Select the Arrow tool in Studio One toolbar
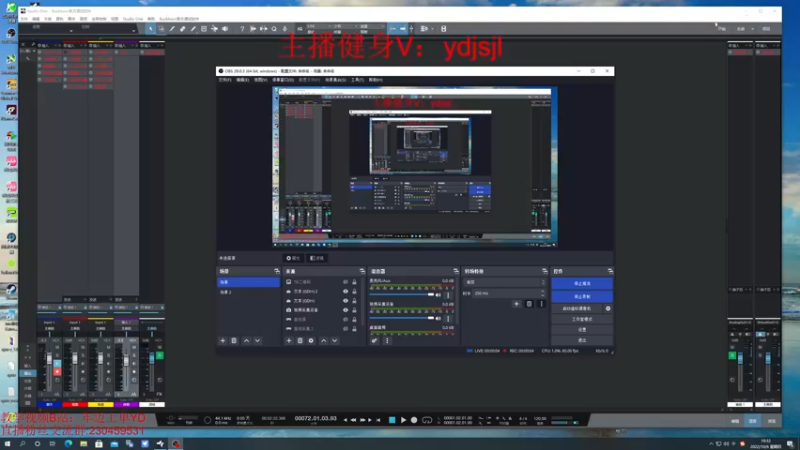 pyautogui.click(x=151, y=29)
